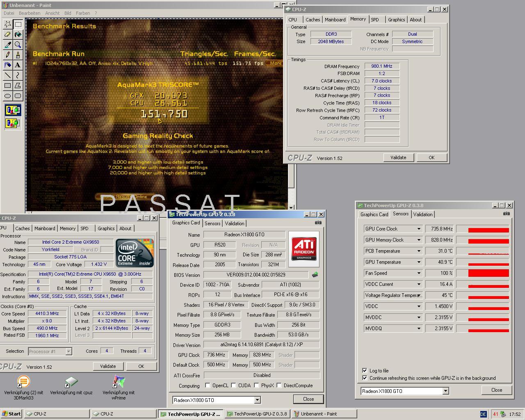Screen dimensions: 525x420
Task: Pick the Ellipse shape tool
Action: [8, 96]
